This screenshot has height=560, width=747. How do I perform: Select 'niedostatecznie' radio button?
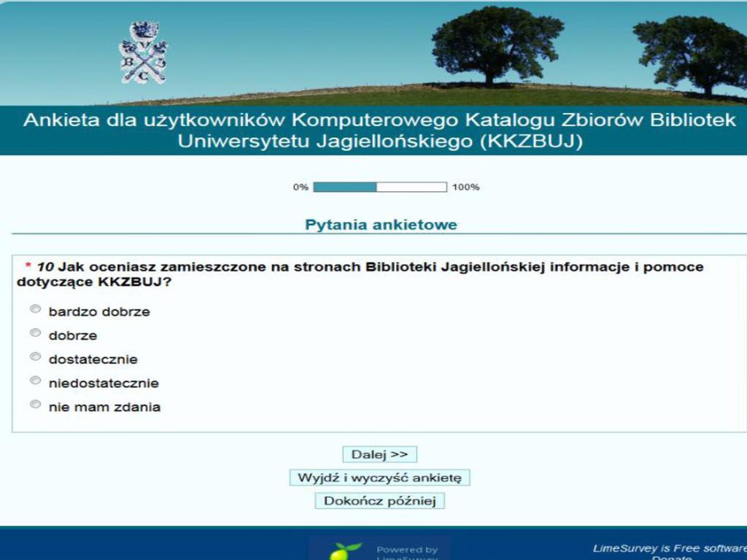coord(35,381)
